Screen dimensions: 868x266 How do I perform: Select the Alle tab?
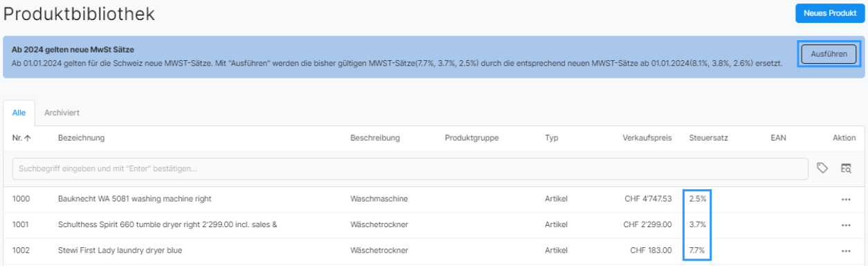coord(19,112)
